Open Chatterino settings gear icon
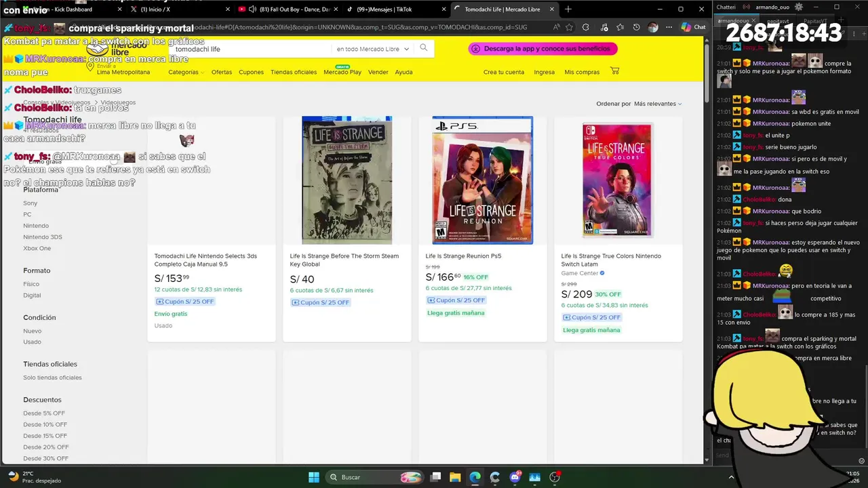The width and height of the screenshot is (868, 488). click(x=799, y=7)
